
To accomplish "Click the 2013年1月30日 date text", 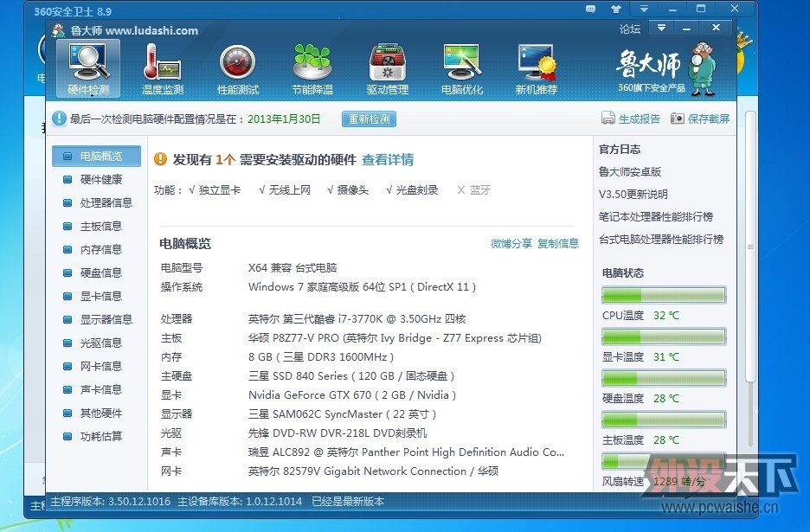I will click(284, 119).
